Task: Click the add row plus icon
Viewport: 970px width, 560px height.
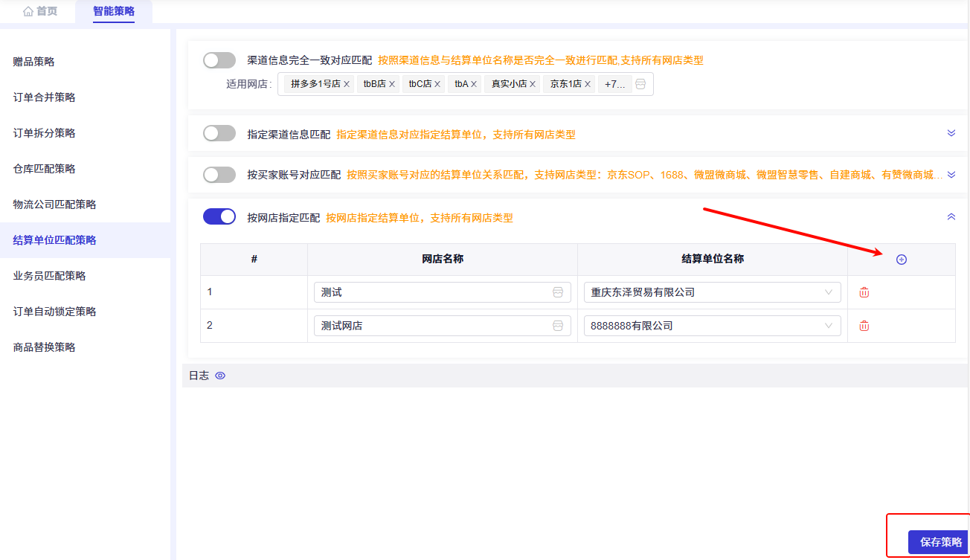Action: [902, 260]
